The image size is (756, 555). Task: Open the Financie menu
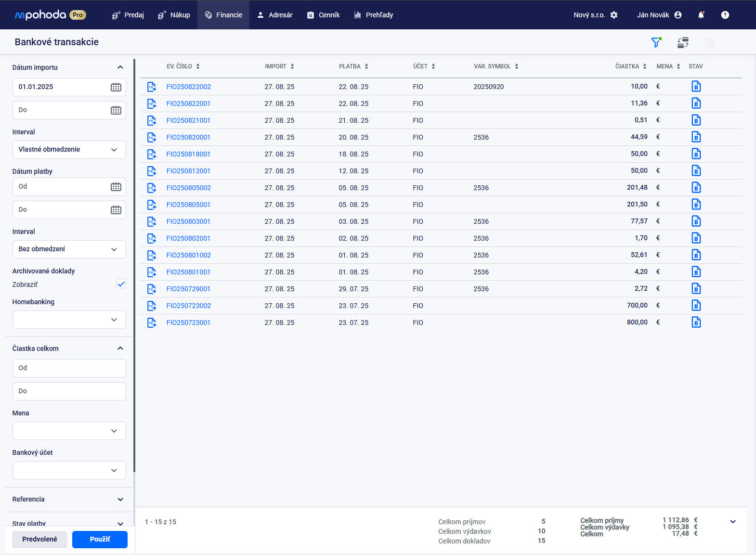223,15
